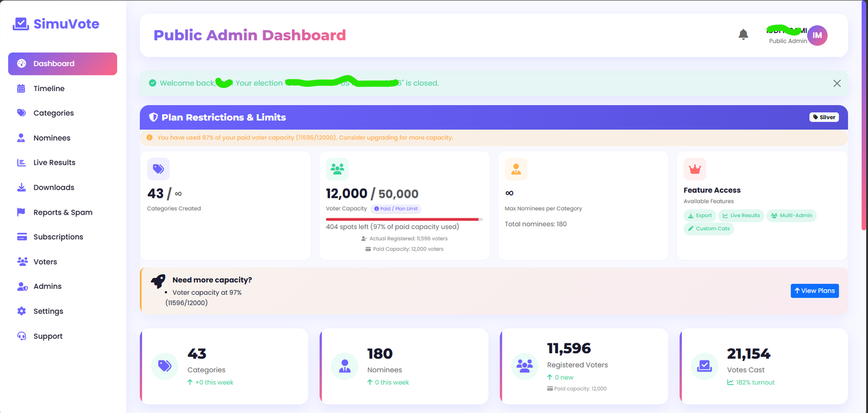The image size is (868, 413).
Task: Dismiss the welcome back banner
Action: (x=837, y=83)
